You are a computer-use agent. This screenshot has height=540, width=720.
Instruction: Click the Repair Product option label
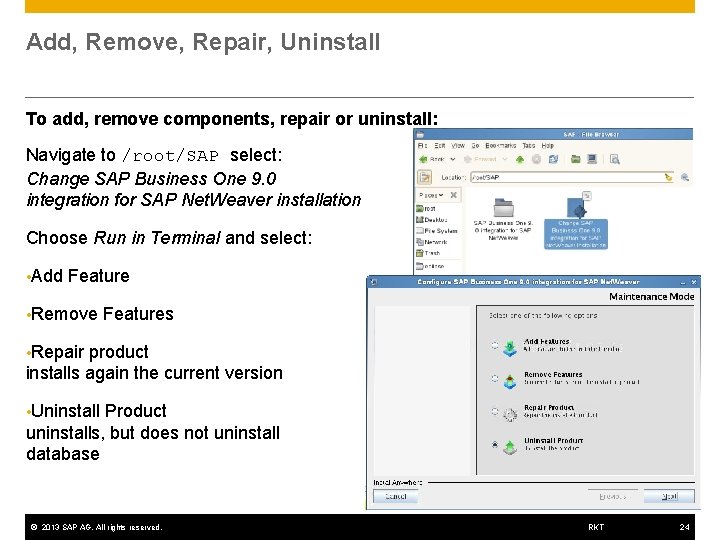[x=549, y=408]
